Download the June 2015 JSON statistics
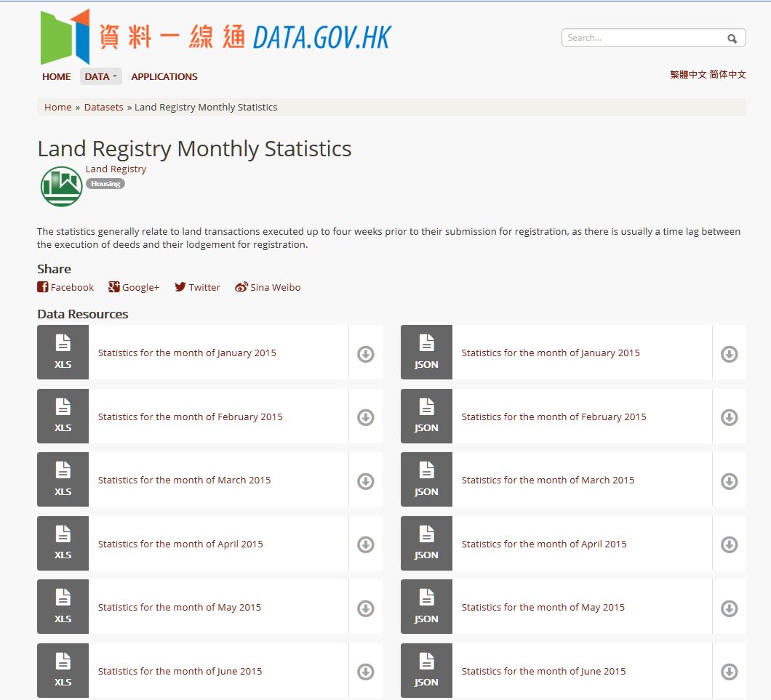This screenshot has height=700, width=771. pyautogui.click(x=729, y=672)
